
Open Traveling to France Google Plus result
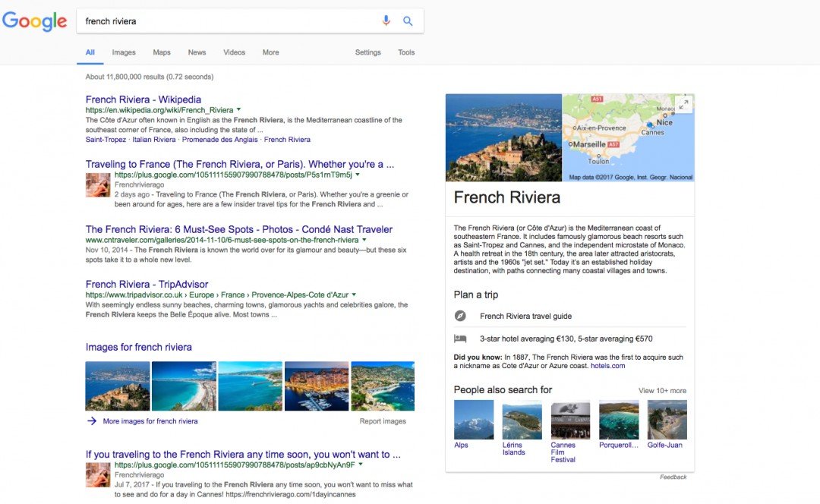[240, 164]
